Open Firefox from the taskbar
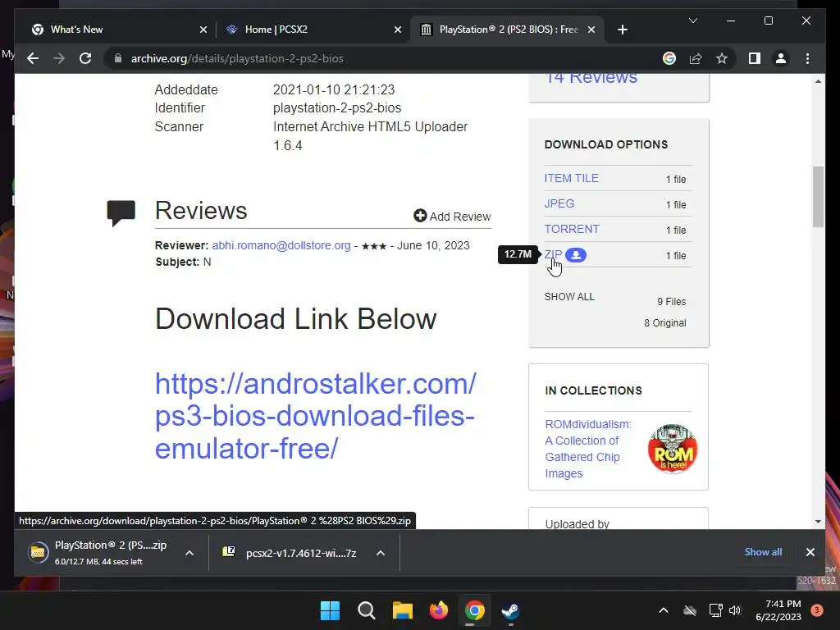This screenshot has height=630, width=840. (x=439, y=610)
